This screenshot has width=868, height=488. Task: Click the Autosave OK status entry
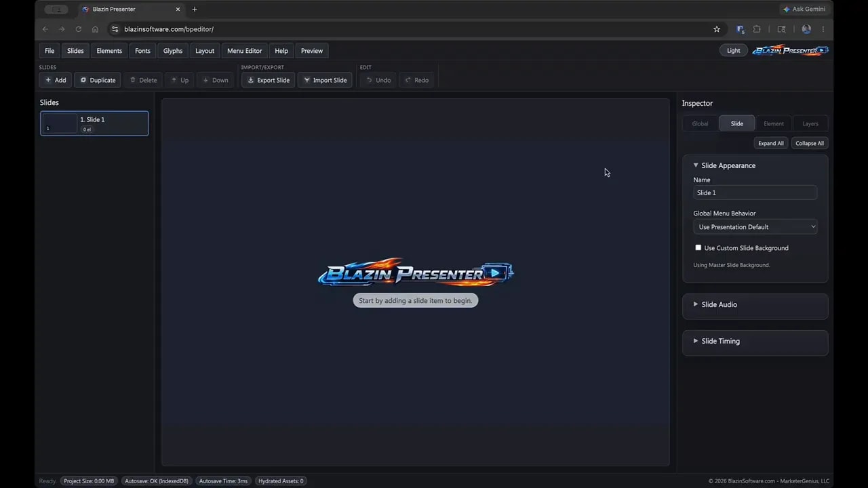click(x=157, y=481)
